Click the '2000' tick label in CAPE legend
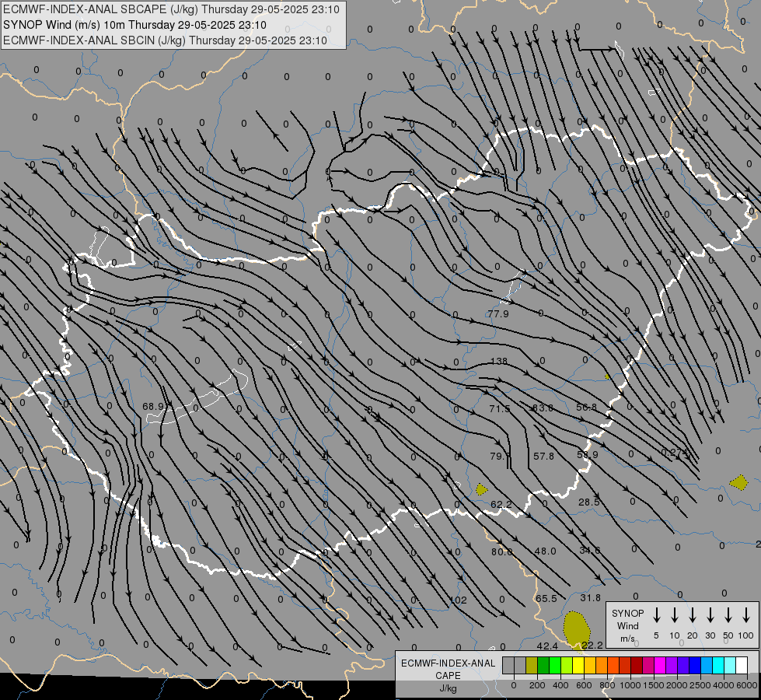Viewport: 761px width, 700px height. click(x=676, y=685)
